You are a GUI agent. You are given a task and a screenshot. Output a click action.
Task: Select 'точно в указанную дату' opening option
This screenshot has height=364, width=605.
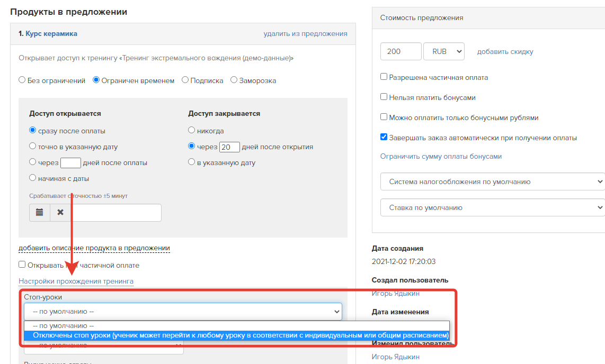[x=33, y=146]
